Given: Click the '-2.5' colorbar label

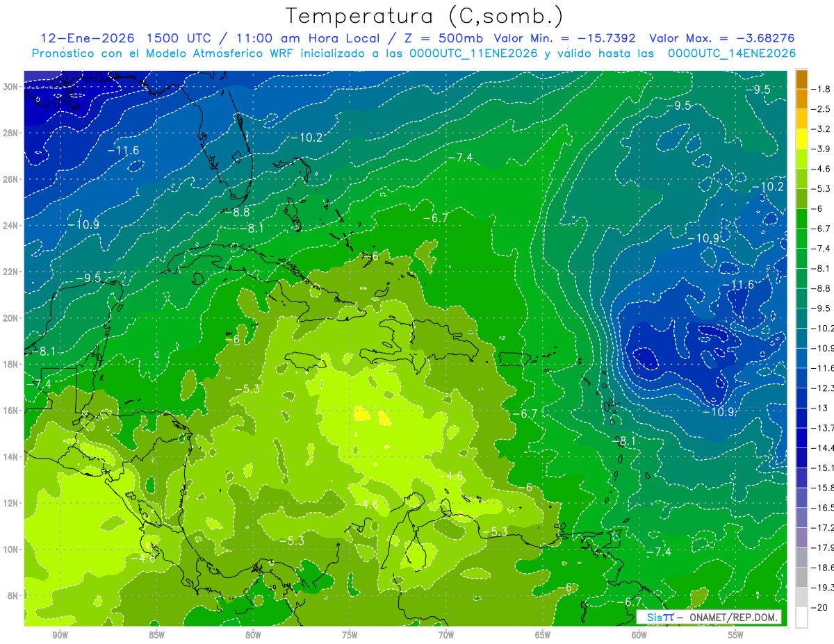Looking at the screenshot, I should pyautogui.click(x=822, y=109).
